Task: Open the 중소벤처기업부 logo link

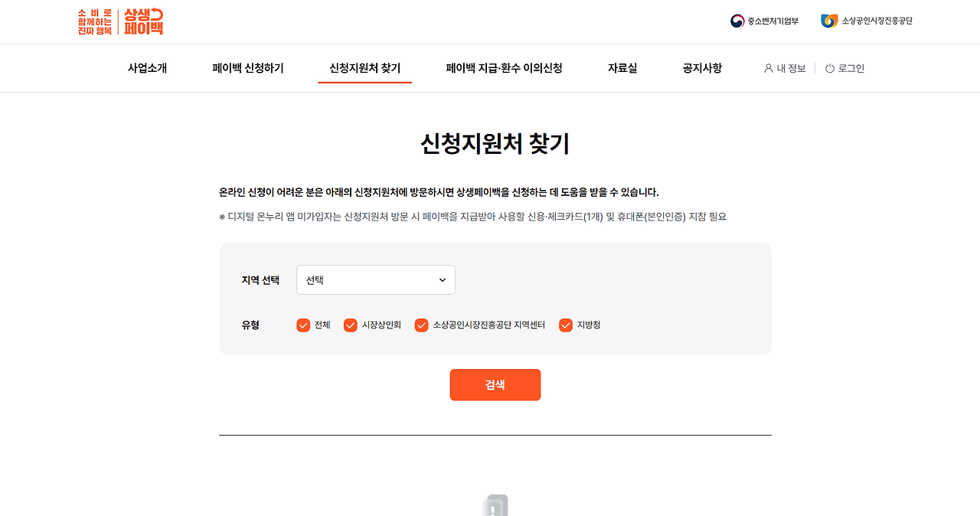Action: click(x=764, y=21)
